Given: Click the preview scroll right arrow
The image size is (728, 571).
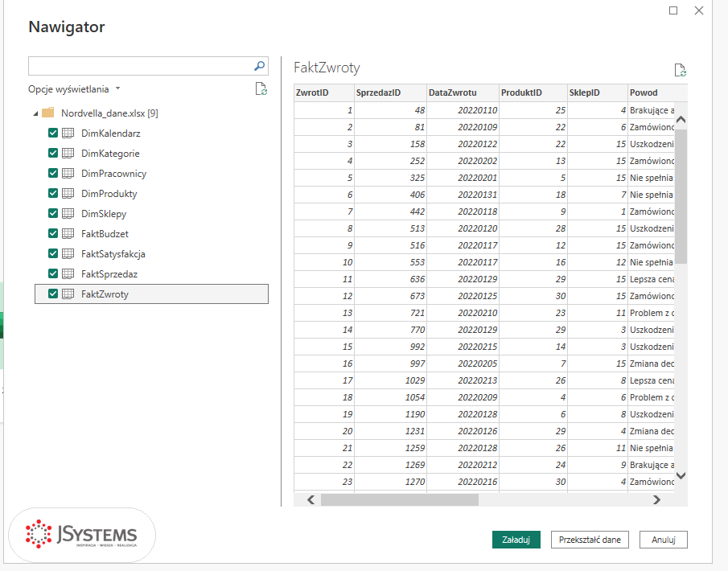Looking at the screenshot, I should 656,499.
